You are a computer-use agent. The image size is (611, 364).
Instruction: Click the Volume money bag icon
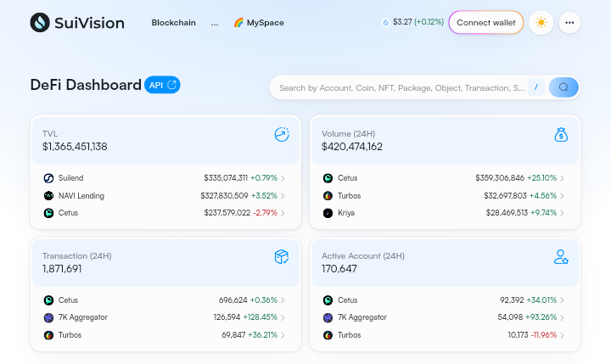coord(561,134)
